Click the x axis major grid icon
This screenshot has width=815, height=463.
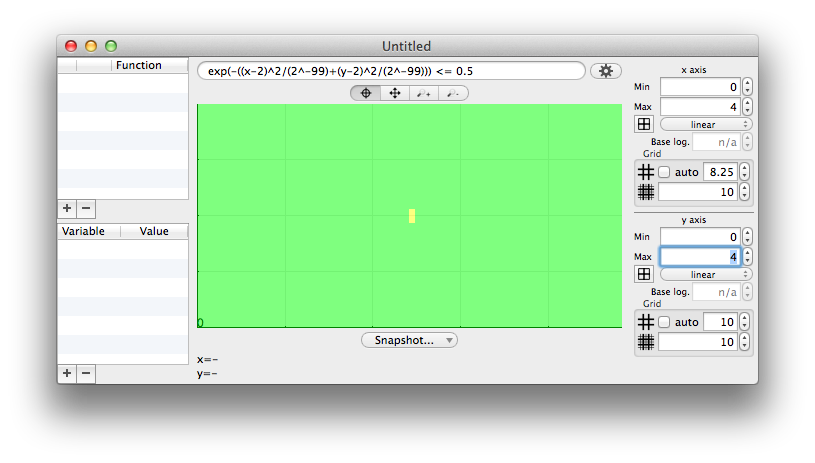pos(646,172)
